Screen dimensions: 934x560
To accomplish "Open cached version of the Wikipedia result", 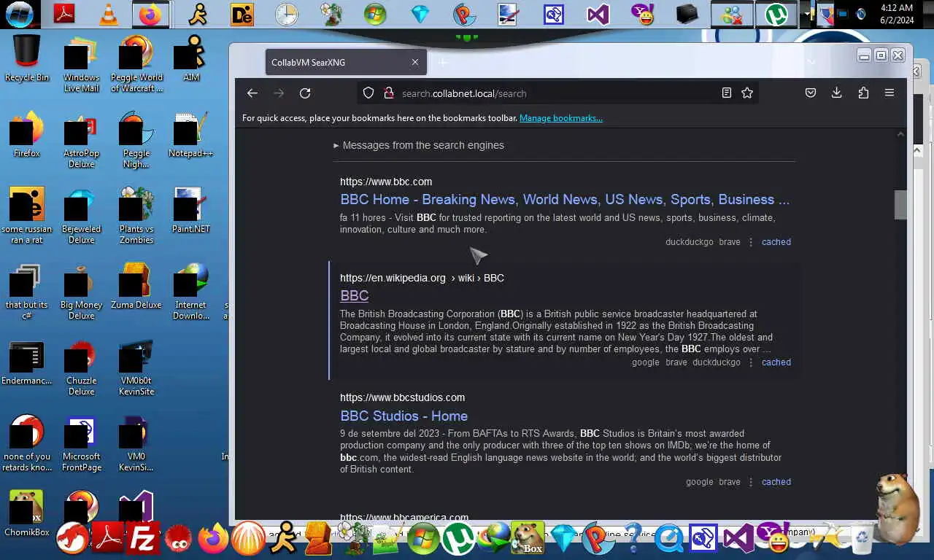I will pos(776,362).
